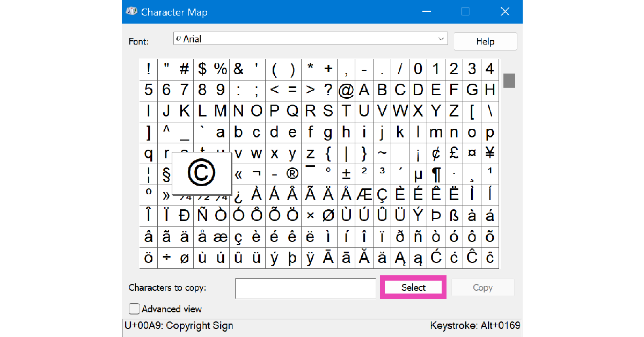Click the character grid scrollbar thumb
The width and height of the screenshot is (644, 337).
click(509, 80)
